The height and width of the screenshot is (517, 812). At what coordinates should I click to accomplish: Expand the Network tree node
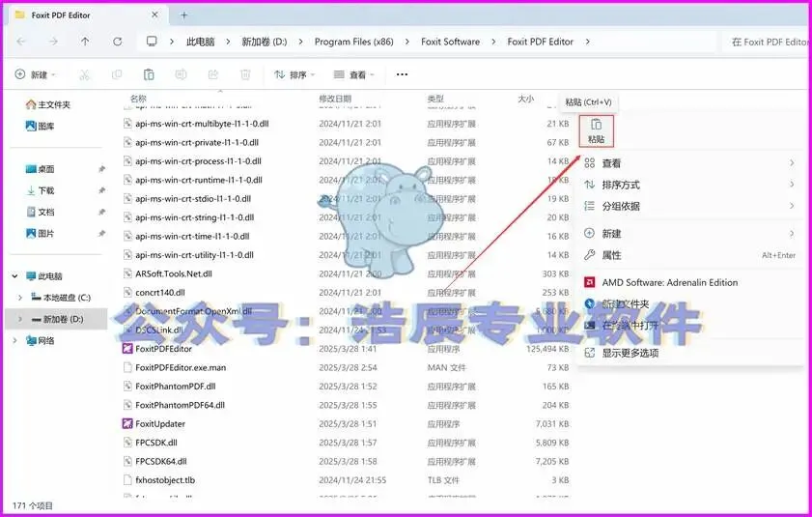coord(15,341)
